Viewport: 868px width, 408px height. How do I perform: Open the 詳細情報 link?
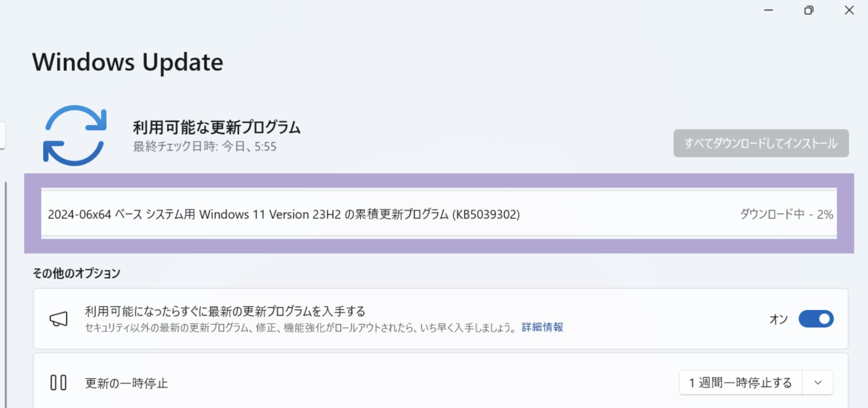tap(542, 327)
